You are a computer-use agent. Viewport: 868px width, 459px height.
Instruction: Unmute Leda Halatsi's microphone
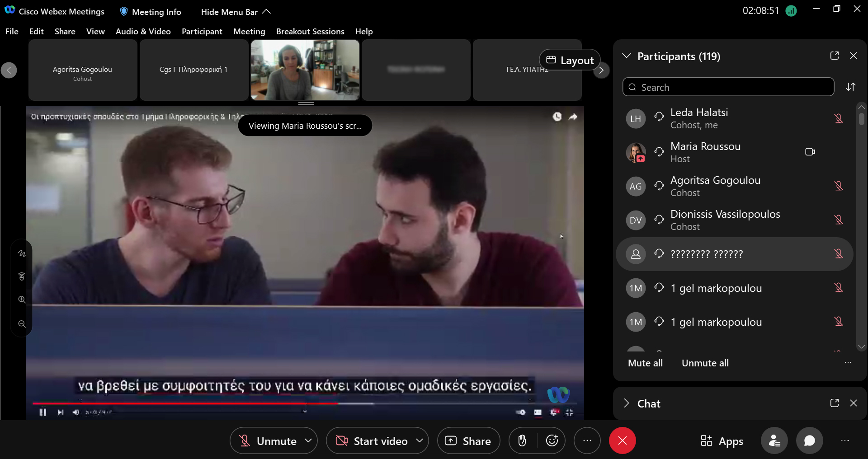point(839,118)
